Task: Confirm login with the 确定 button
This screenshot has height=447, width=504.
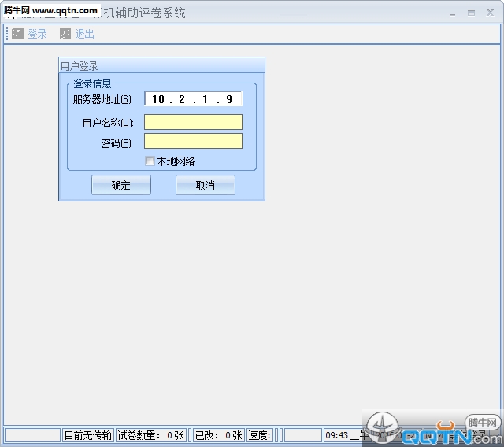Action: click(x=121, y=185)
